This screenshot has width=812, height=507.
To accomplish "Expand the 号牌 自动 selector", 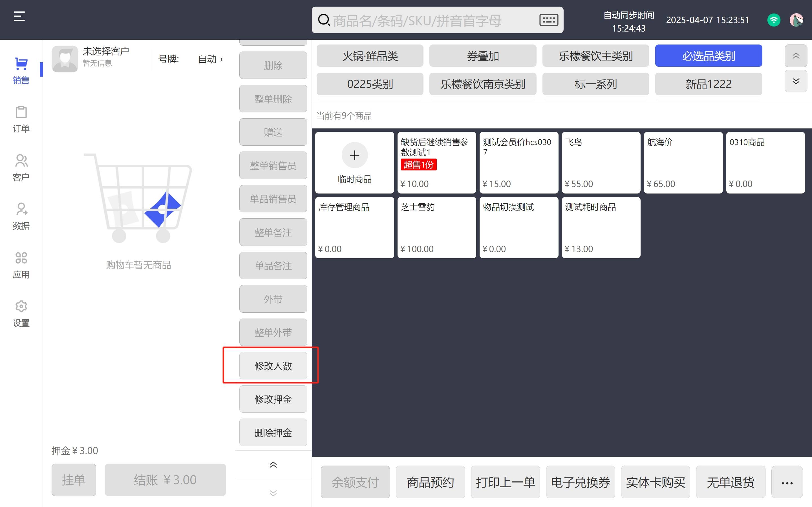I will [210, 59].
